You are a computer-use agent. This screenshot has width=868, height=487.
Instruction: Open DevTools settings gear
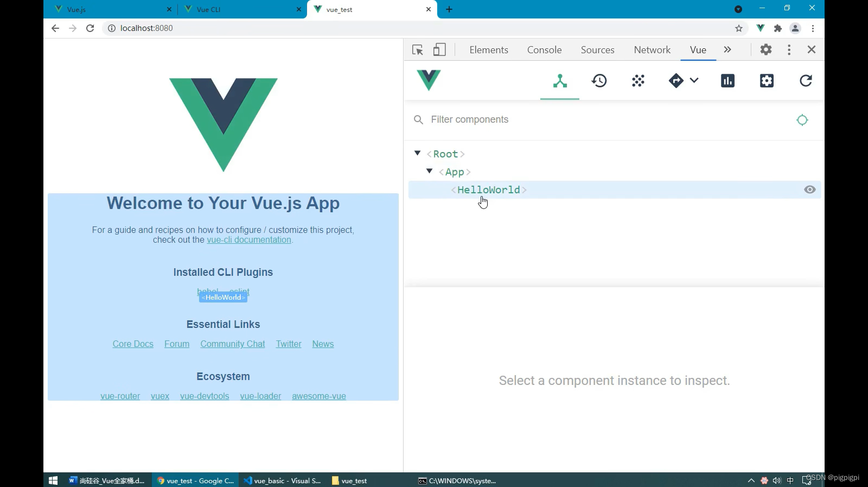[766, 49]
